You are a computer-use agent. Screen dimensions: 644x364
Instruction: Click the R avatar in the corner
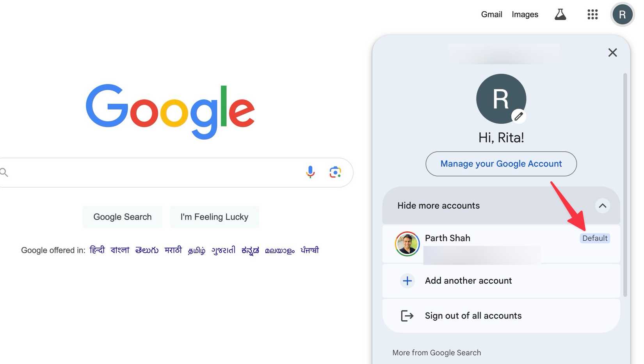point(622,14)
